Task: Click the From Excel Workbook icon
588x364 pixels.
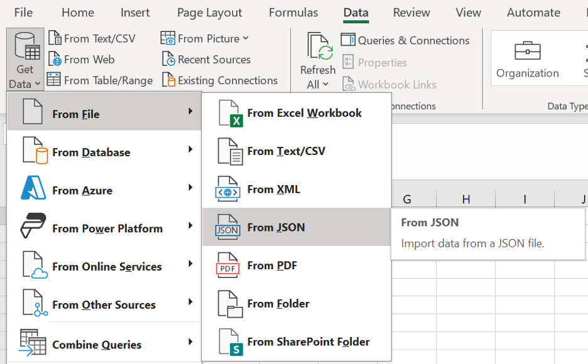Action: (231, 114)
